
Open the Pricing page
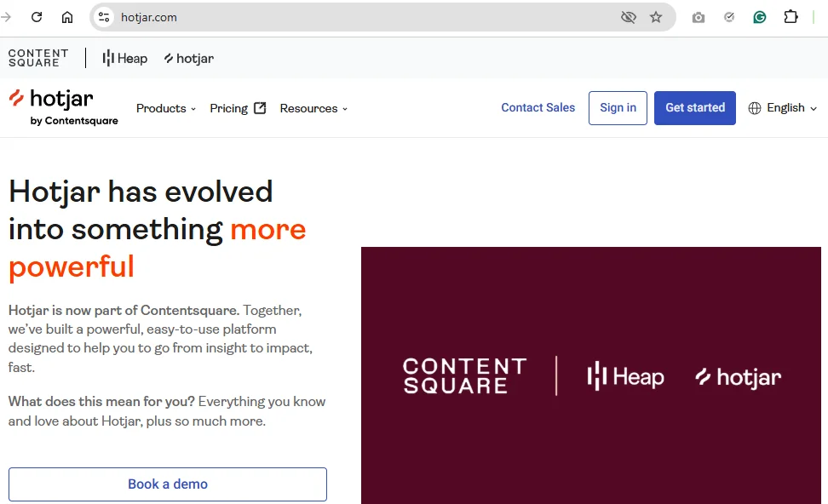click(x=228, y=108)
